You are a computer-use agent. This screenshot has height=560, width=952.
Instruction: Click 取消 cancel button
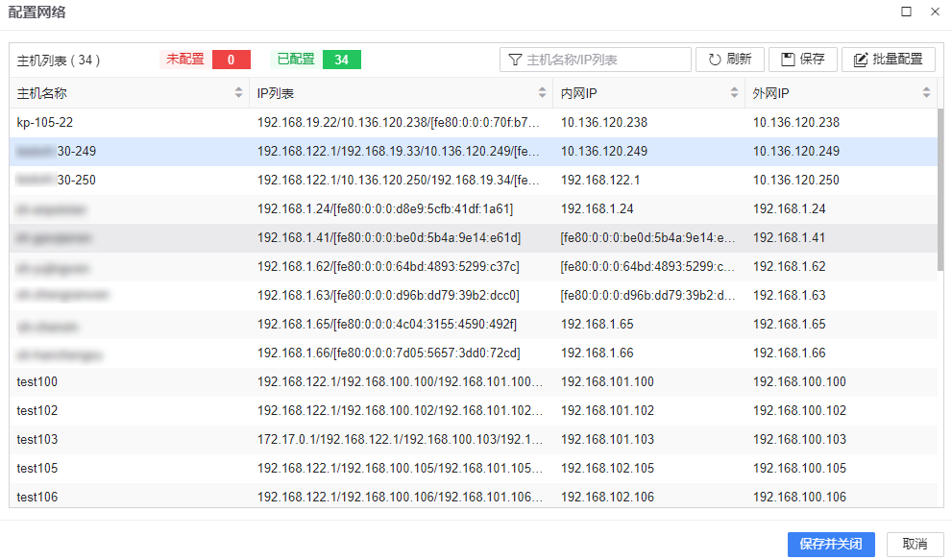915,545
